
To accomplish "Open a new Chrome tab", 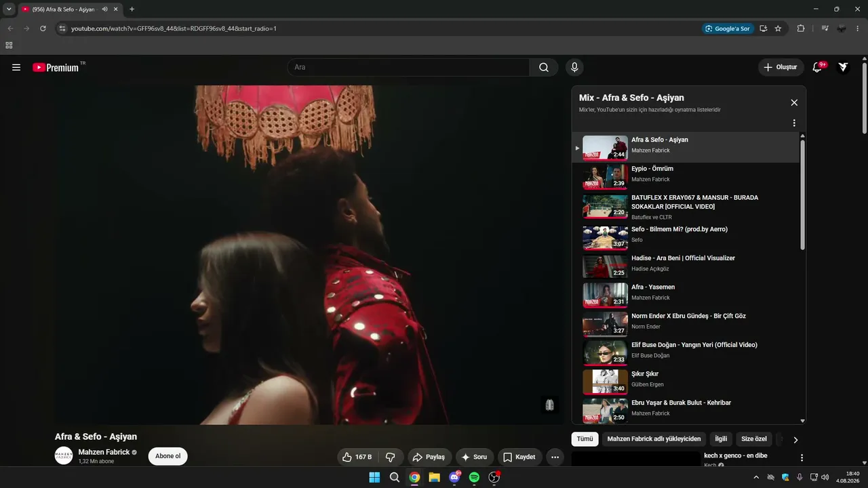I will 132,9.
